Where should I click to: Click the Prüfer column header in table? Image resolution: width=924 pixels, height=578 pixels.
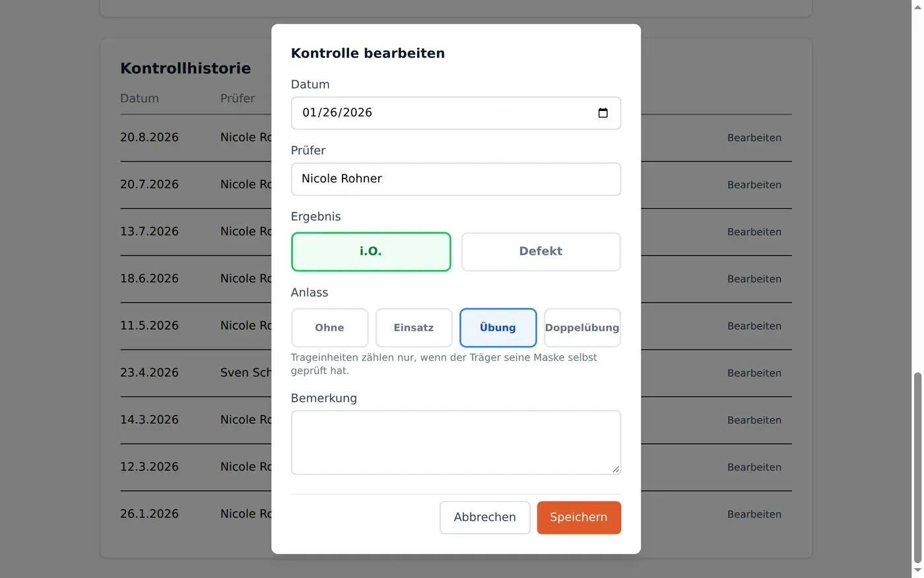(238, 98)
